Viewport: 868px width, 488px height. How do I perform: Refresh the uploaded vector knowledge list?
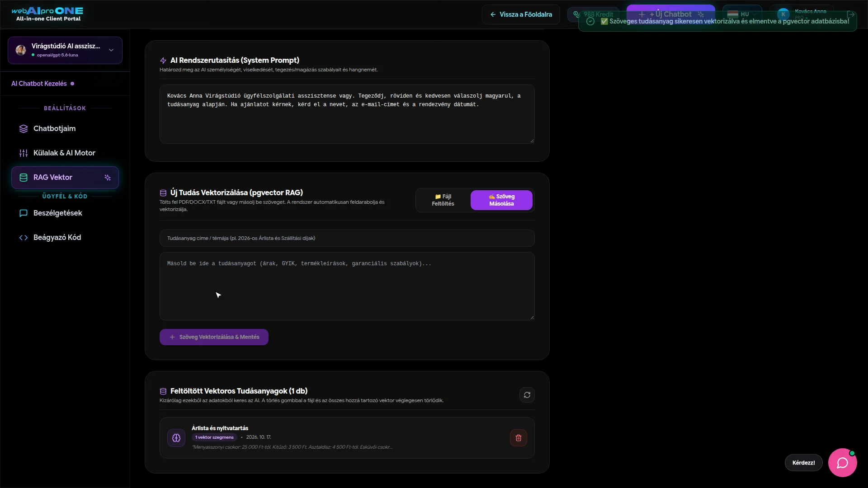(x=527, y=395)
